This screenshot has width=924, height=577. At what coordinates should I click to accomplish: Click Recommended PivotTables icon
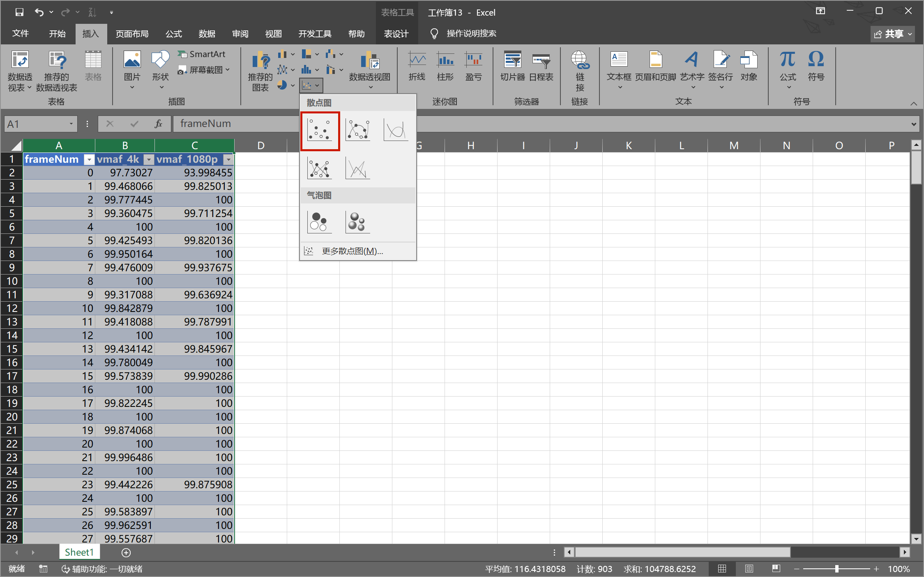coord(57,71)
